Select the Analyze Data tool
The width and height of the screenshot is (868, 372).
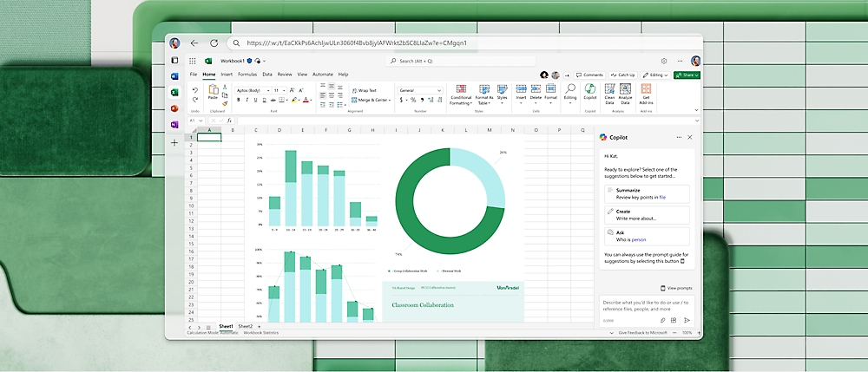pyautogui.click(x=626, y=89)
